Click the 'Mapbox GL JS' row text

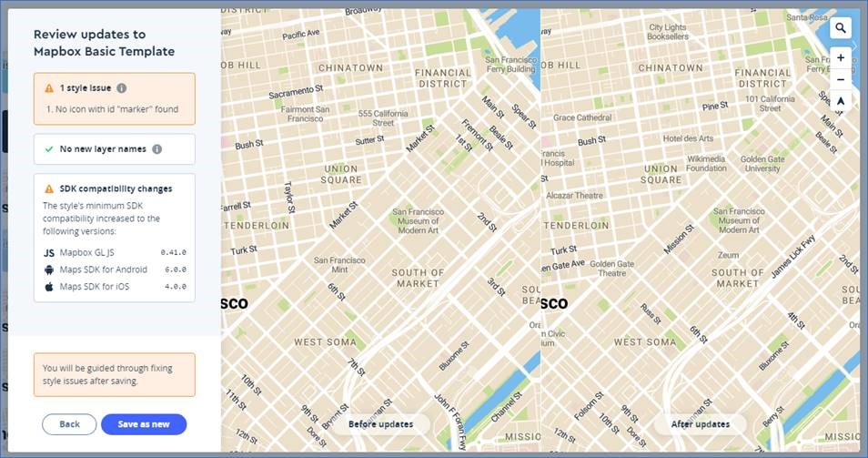tap(87, 252)
